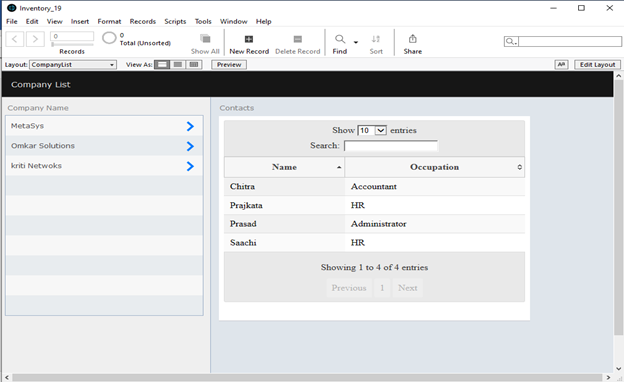The height and width of the screenshot is (382, 624).
Task: Toggle the formatting bar Aa button
Action: tap(561, 64)
